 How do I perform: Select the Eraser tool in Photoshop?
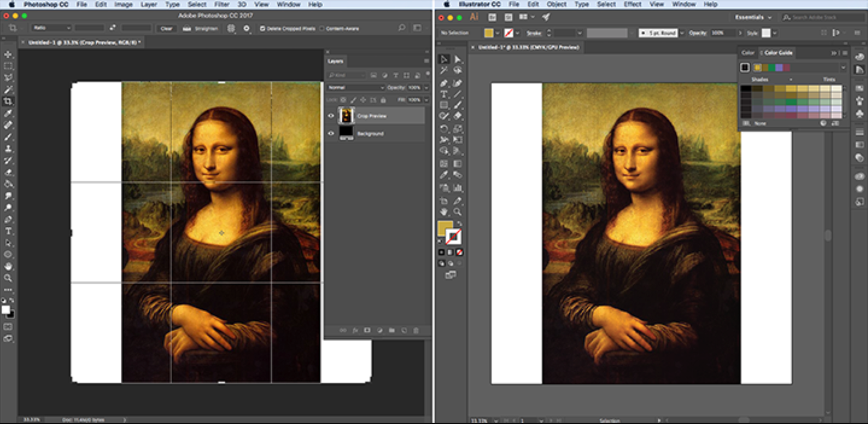8,172
